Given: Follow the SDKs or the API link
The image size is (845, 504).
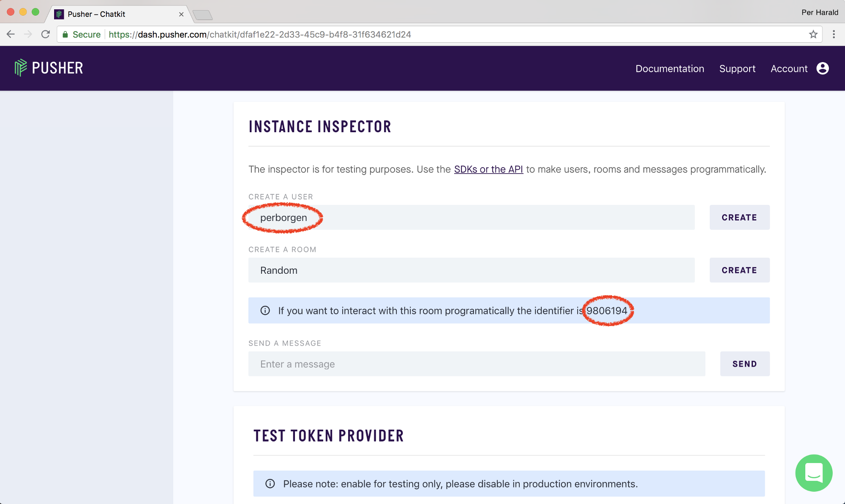Looking at the screenshot, I should (488, 169).
